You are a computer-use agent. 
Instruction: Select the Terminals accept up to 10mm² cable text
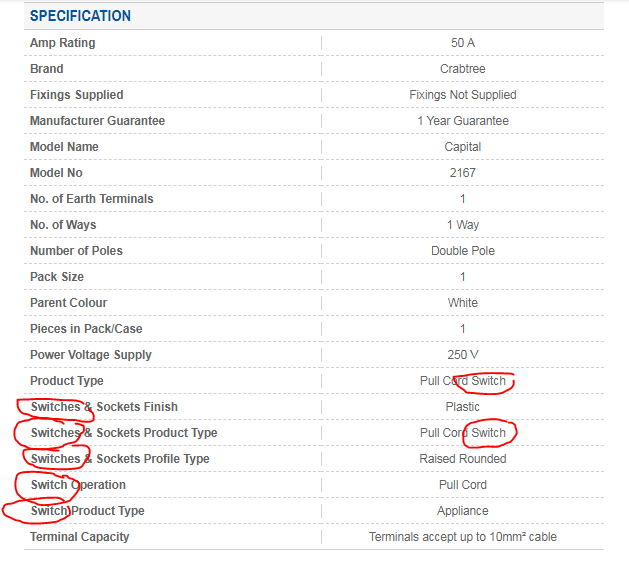coord(463,537)
